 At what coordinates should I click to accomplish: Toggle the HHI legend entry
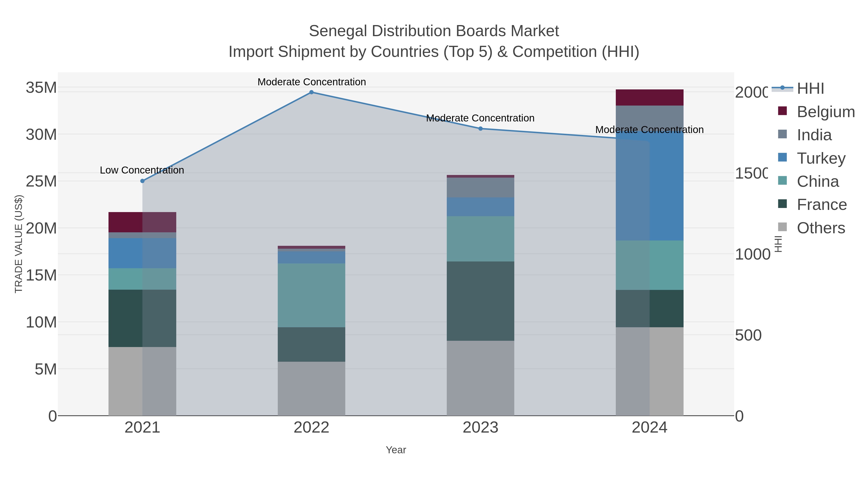(x=798, y=89)
